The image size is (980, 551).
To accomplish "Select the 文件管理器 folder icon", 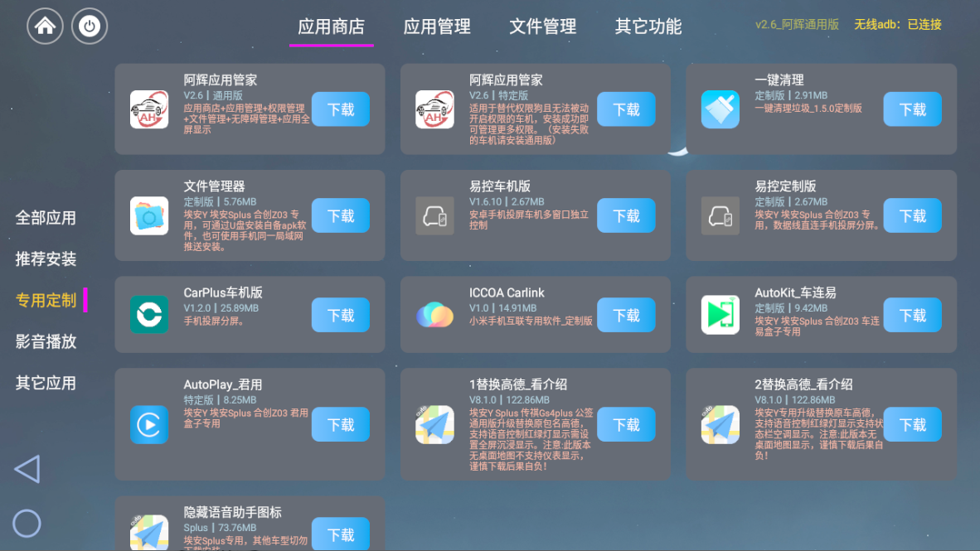I will (x=149, y=215).
